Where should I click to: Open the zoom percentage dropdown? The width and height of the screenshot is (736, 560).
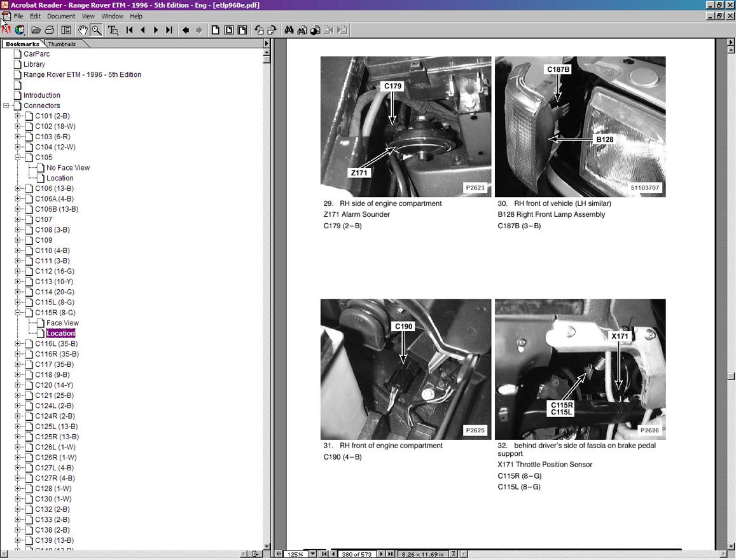point(312,554)
